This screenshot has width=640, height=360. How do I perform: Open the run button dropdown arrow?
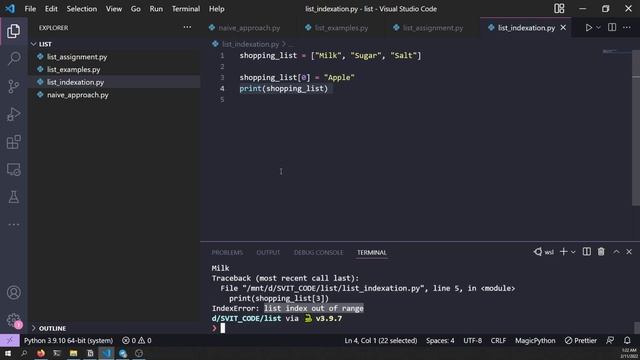pyautogui.click(x=598, y=28)
